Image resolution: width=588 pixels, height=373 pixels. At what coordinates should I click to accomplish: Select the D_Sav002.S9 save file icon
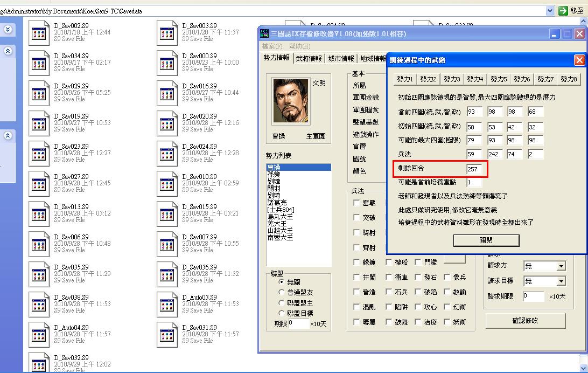[x=38, y=32]
